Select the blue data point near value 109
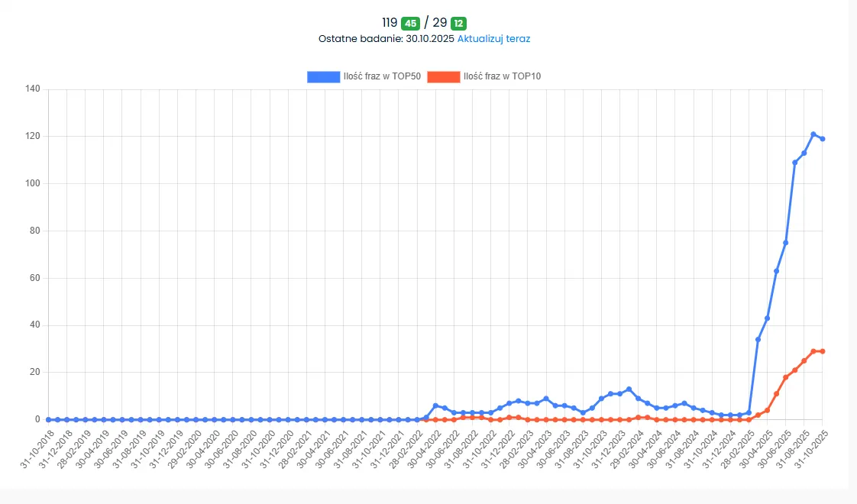 tap(795, 163)
